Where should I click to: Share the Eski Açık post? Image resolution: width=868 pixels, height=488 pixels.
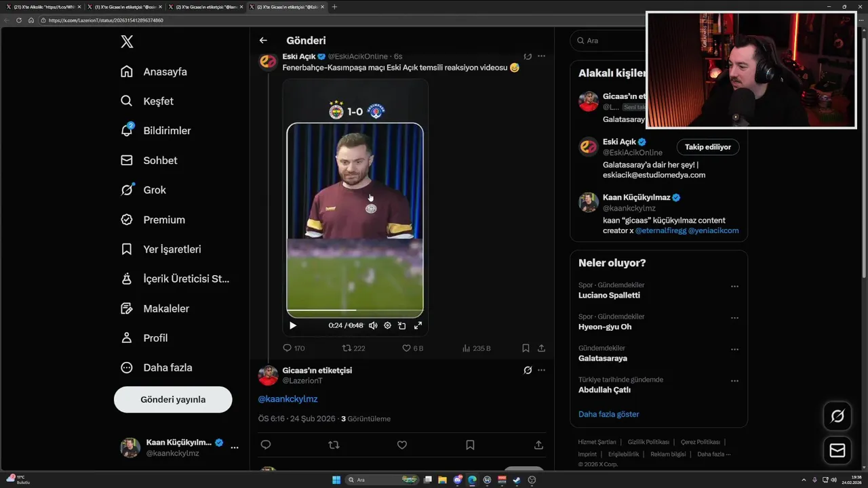(541, 348)
